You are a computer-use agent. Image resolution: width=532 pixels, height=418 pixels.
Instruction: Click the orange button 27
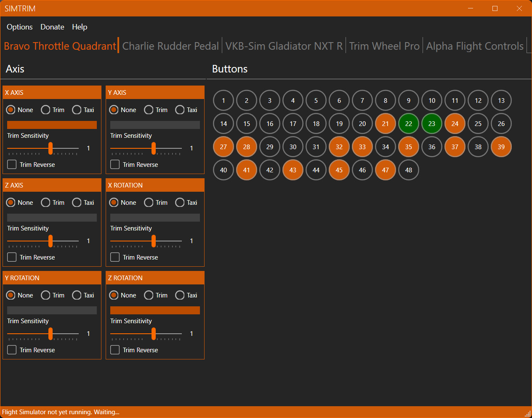pos(223,147)
